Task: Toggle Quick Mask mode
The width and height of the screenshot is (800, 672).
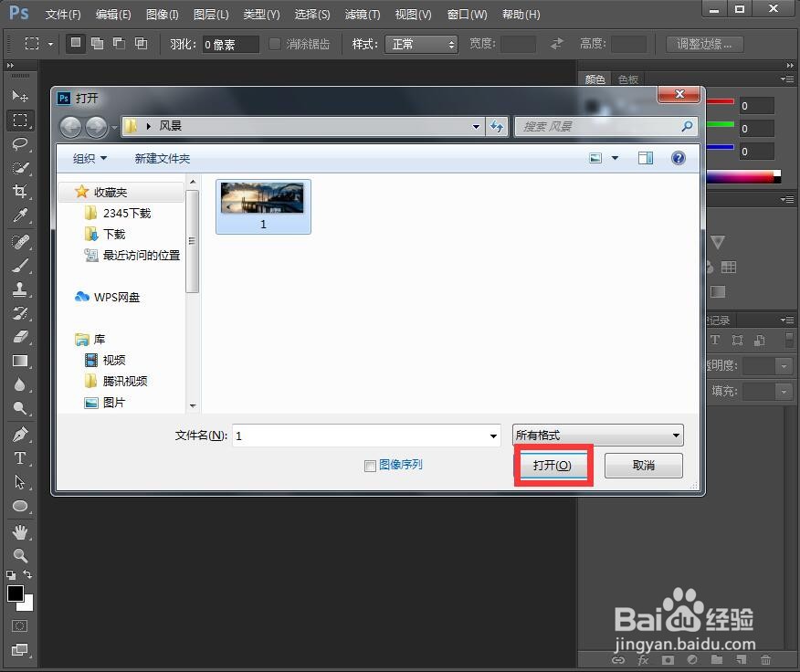Action: 19,626
